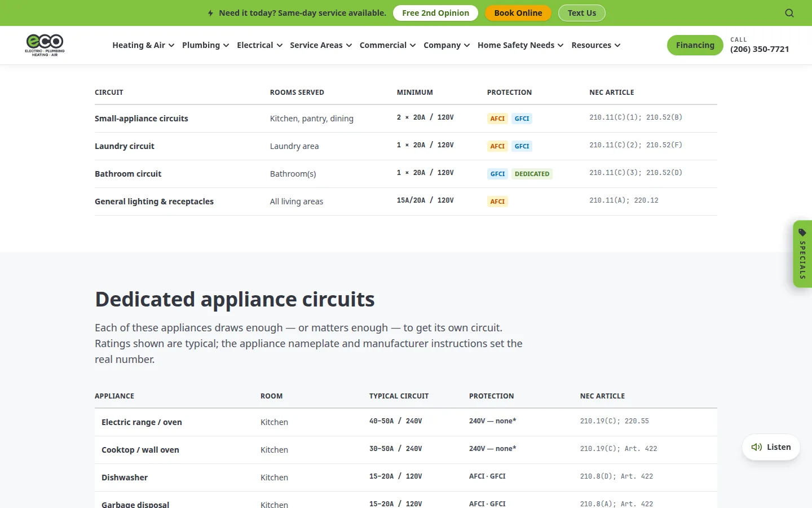
Task: Click the '2 × 20A / 120V' minimum value
Action: 425,117
